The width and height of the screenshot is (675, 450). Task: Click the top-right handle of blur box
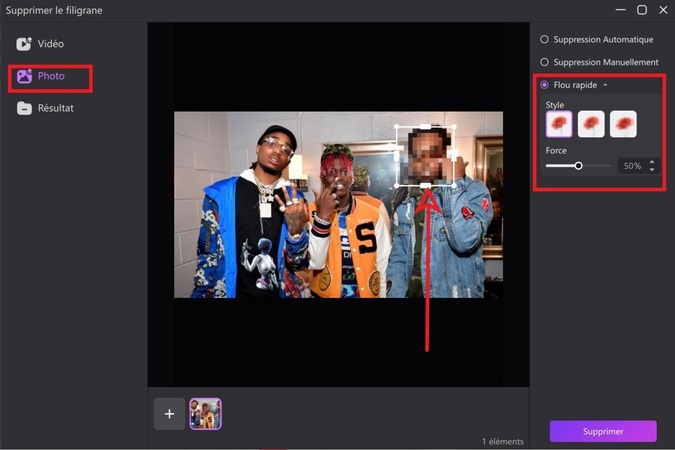455,127
